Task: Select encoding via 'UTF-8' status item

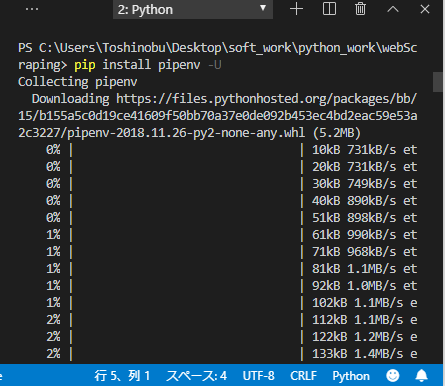Action: [x=259, y=376]
